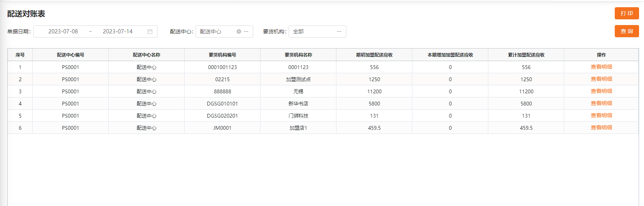
Task: Click 操作 column header
Action: tap(601, 55)
